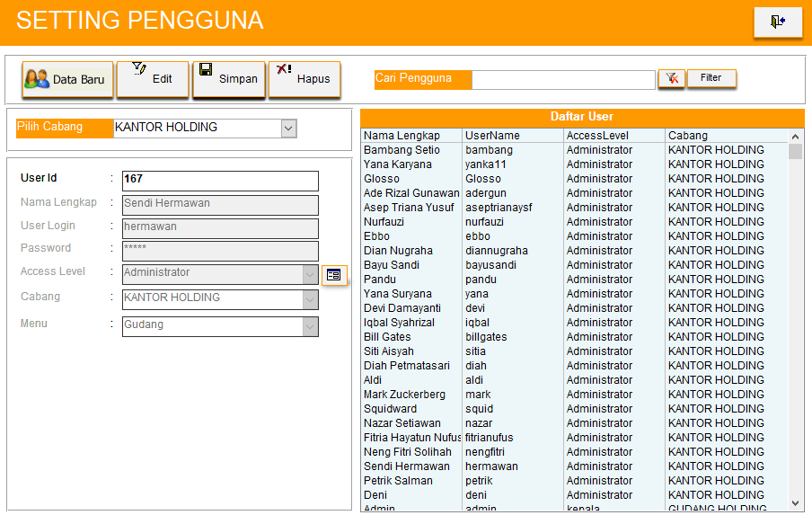The width and height of the screenshot is (812, 524).
Task: Click the AccessLevel column header
Action: [x=613, y=136]
